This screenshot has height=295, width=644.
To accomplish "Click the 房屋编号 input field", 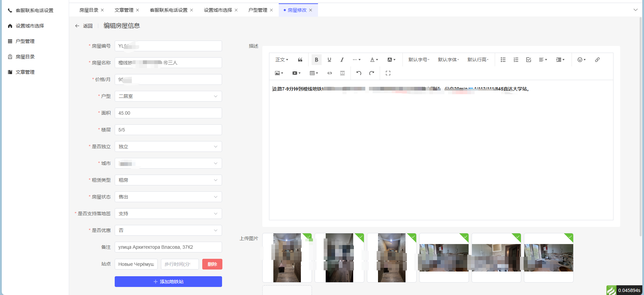I will pos(168,46).
